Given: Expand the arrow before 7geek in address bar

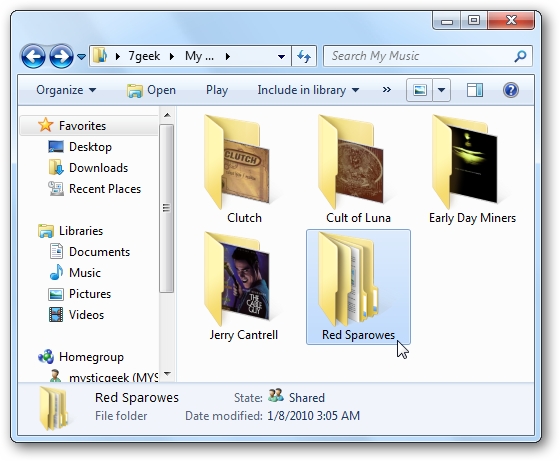Looking at the screenshot, I should pyautogui.click(x=118, y=56).
